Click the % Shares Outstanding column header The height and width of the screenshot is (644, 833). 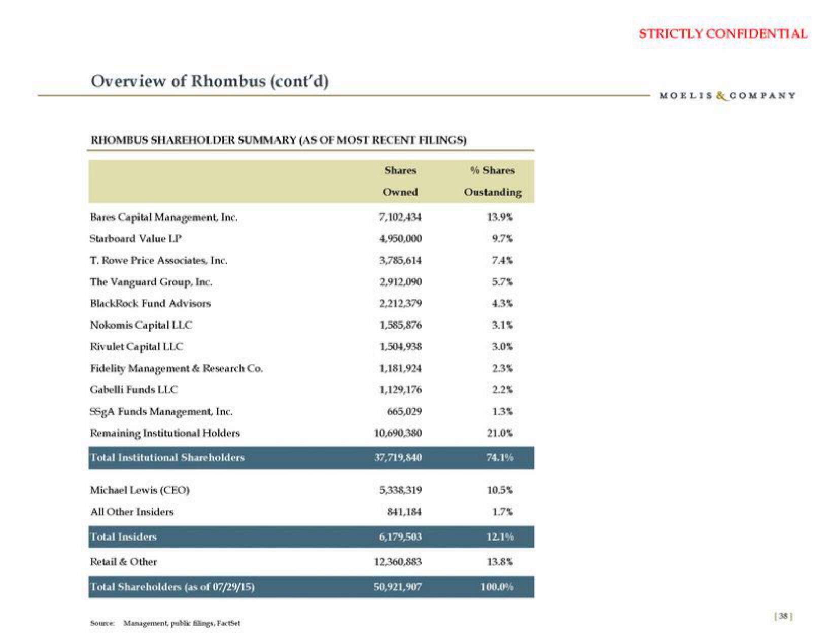(493, 181)
